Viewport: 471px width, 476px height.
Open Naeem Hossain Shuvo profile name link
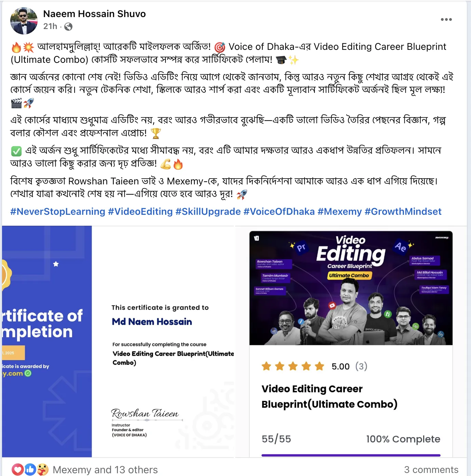[x=94, y=14]
